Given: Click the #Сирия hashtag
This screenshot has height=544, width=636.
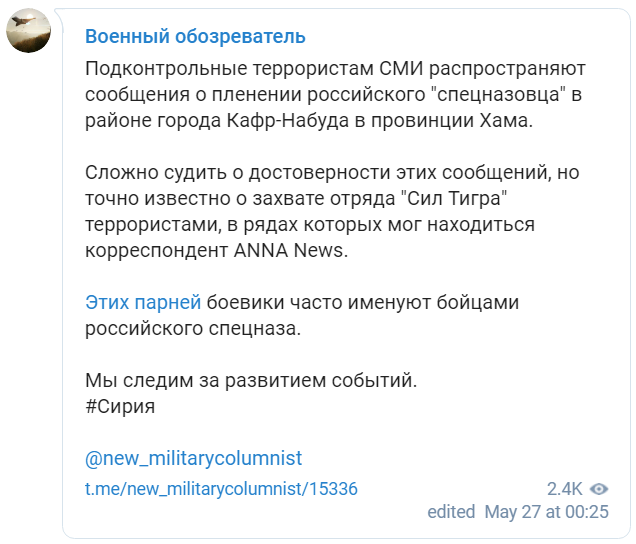Looking at the screenshot, I should point(121,407).
